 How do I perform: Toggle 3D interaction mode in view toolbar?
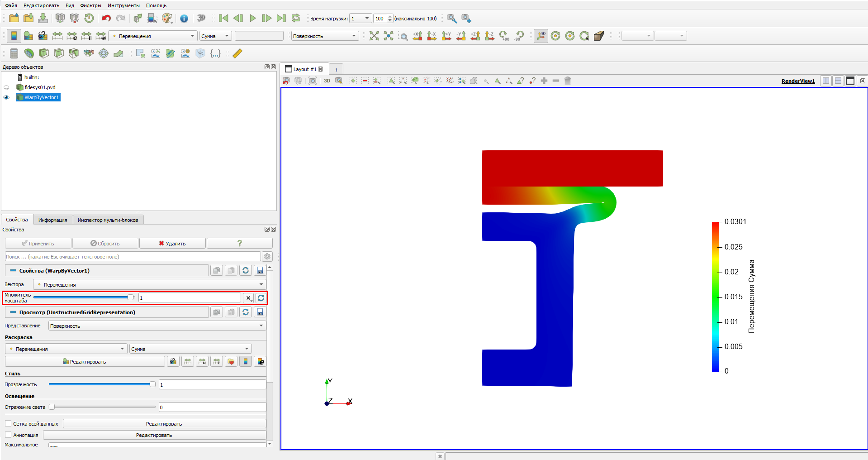327,81
